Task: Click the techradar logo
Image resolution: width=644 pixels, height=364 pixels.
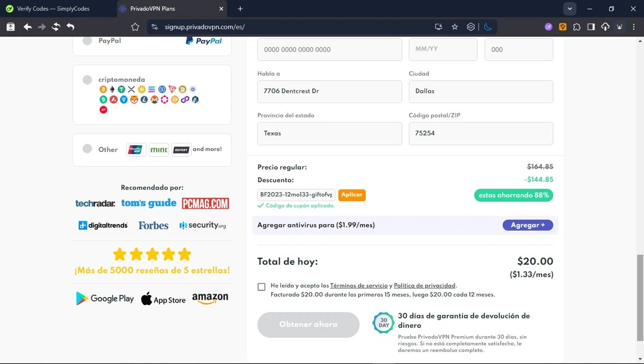Action: pos(95,203)
